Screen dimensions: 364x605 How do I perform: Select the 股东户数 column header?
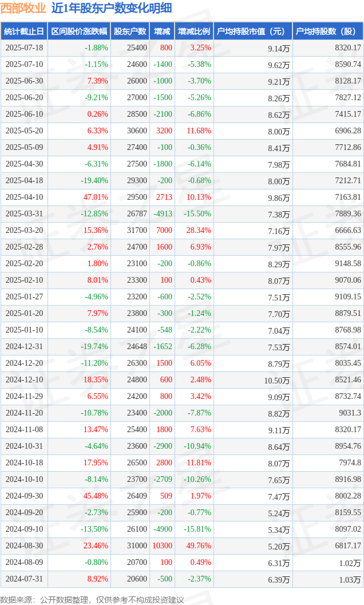coord(130,31)
